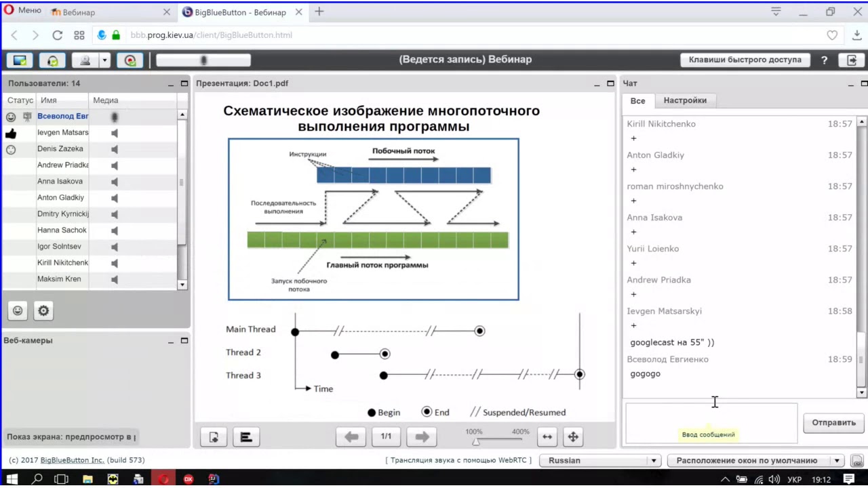The image size is (868, 488).
Task: Maximize the Пользователи panel
Action: click(x=184, y=84)
